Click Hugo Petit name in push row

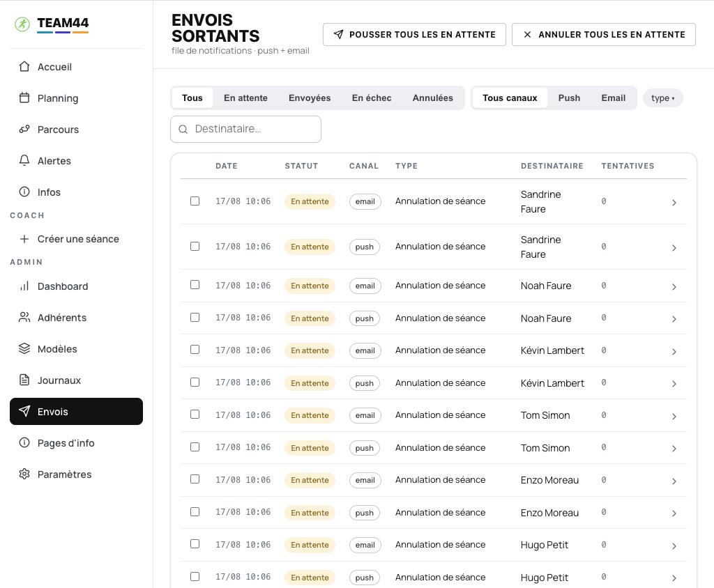[x=544, y=578]
